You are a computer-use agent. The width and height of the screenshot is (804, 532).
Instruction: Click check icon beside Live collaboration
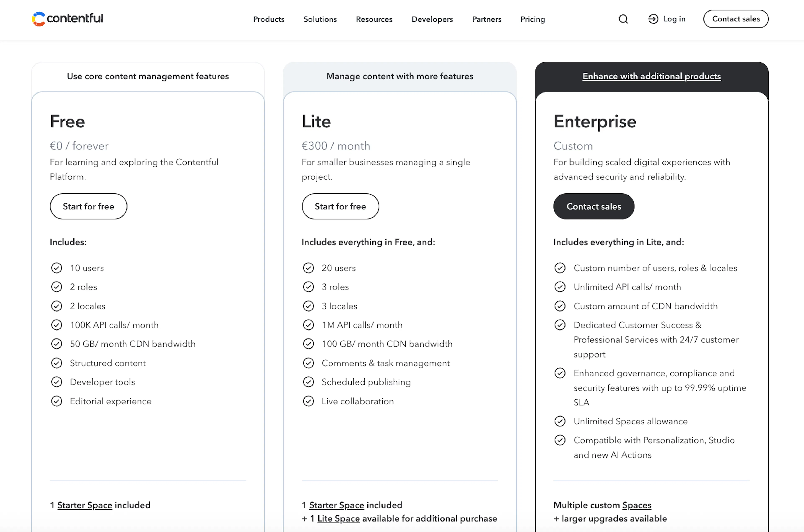[x=308, y=401]
